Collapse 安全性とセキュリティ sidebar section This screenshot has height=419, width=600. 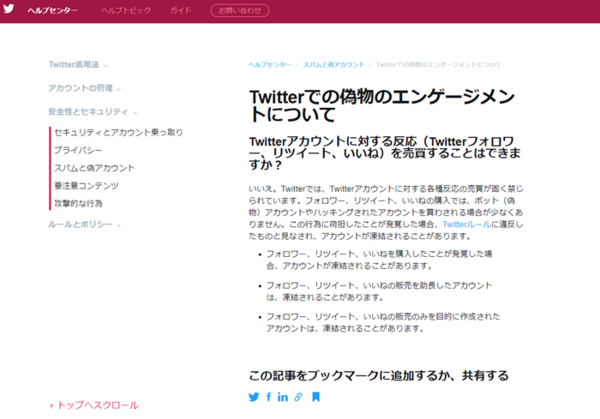(93, 112)
